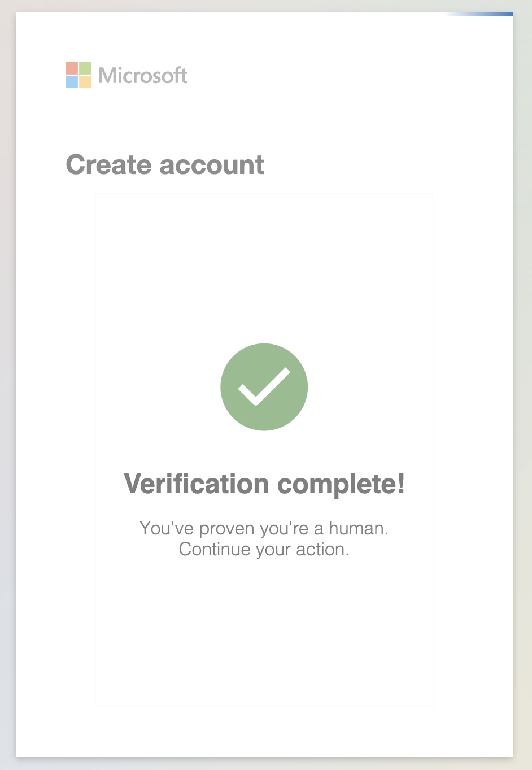Viewport: 532px width, 770px height.
Task: Click the 'You've proven you're a human' message
Action: [264, 528]
